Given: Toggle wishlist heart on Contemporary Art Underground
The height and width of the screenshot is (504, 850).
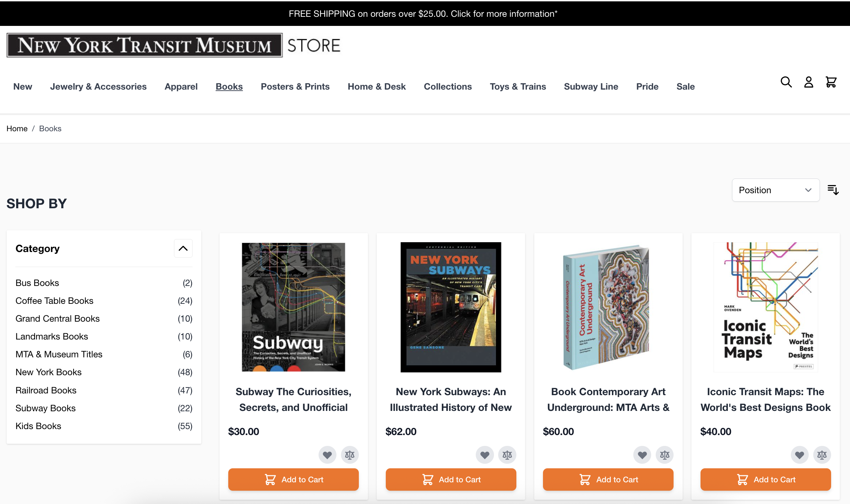Looking at the screenshot, I should 642,455.
